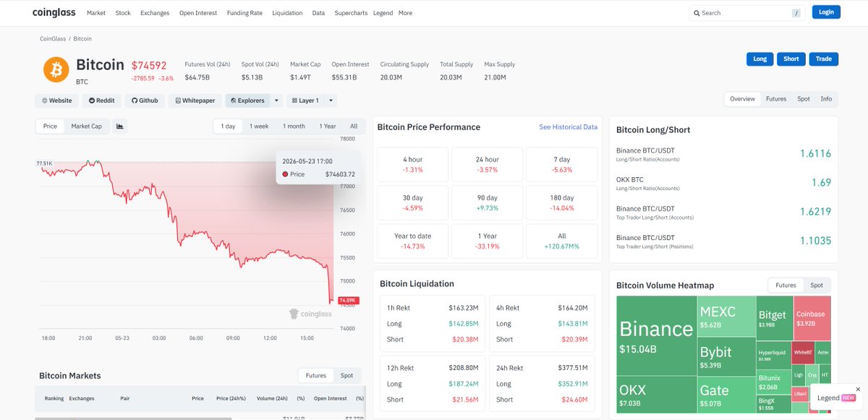Image resolution: width=868 pixels, height=420 pixels.
Task: Open the Bitcoin Website link
Action: pyautogui.click(x=57, y=100)
